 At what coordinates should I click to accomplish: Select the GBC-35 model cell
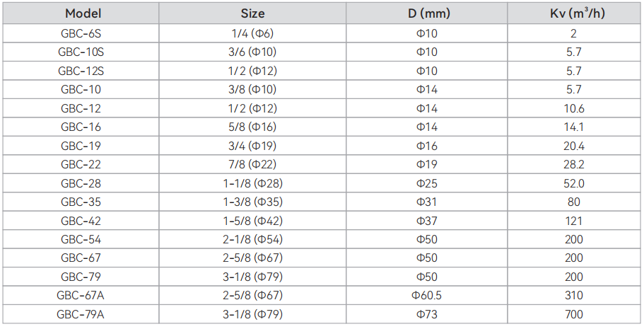click(x=81, y=202)
